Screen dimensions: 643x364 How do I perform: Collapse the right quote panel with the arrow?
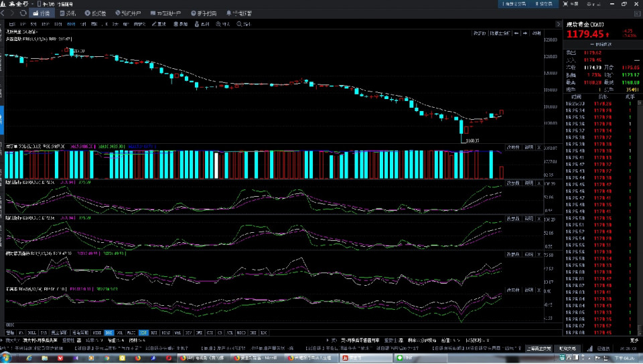pos(559,24)
